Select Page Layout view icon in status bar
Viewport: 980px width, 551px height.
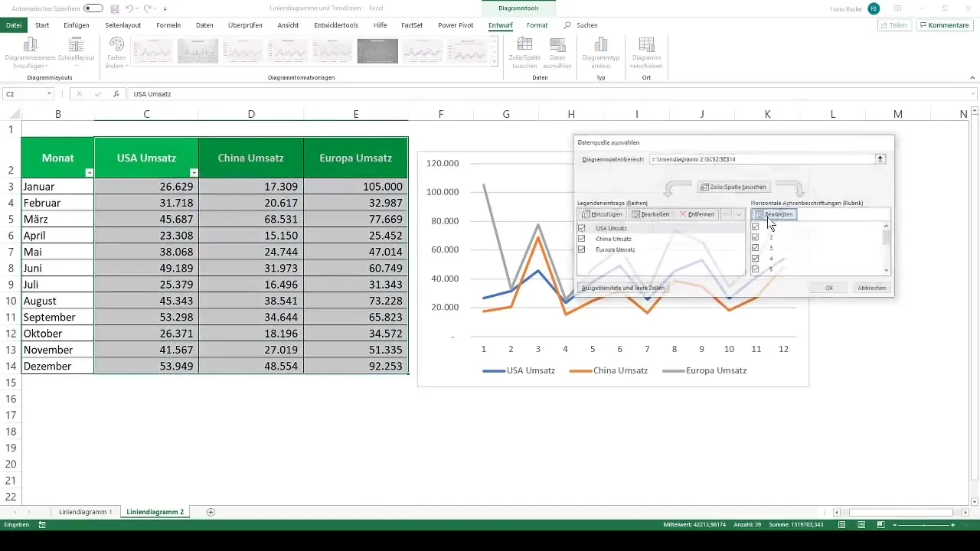pyautogui.click(x=862, y=525)
